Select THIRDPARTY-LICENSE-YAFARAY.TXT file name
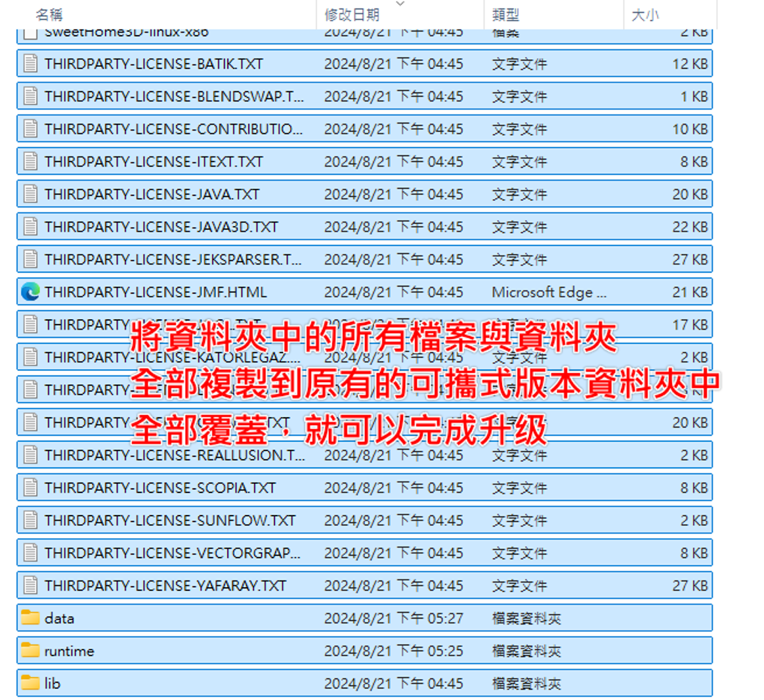Viewport: 764px width, 700px height. coord(165,585)
